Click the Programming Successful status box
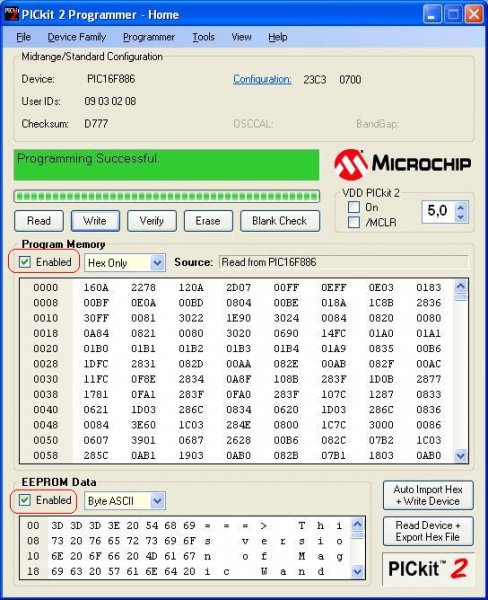Image resolution: width=488 pixels, height=600 pixels. (x=166, y=165)
